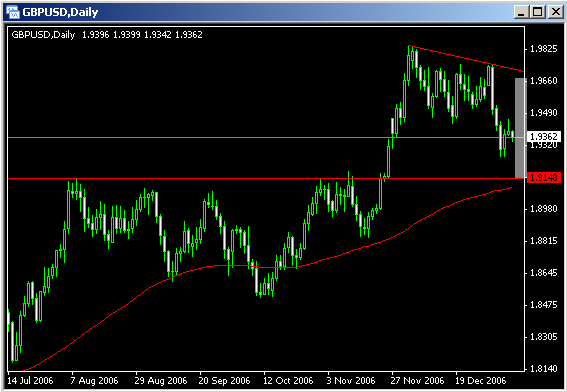
Task: Click the 27 Nov 2006 date label
Action: click(417, 381)
